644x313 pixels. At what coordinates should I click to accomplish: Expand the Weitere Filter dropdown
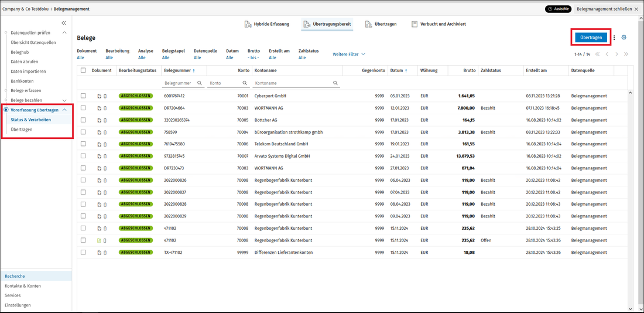click(349, 55)
